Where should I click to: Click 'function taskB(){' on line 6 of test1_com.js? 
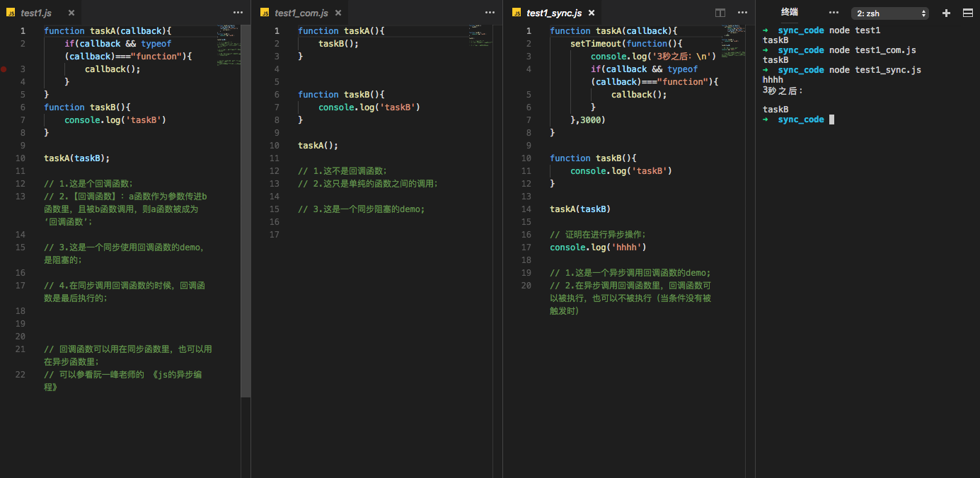tap(341, 94)
